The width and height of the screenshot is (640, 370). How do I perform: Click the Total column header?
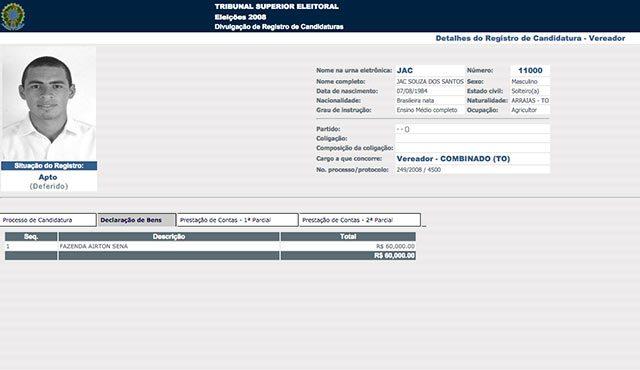[348, 237]
